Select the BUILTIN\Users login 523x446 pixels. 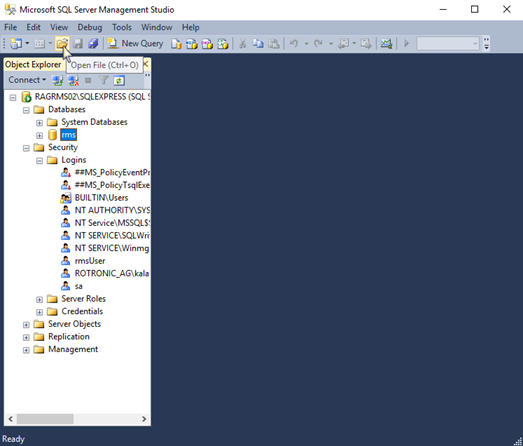101,198
